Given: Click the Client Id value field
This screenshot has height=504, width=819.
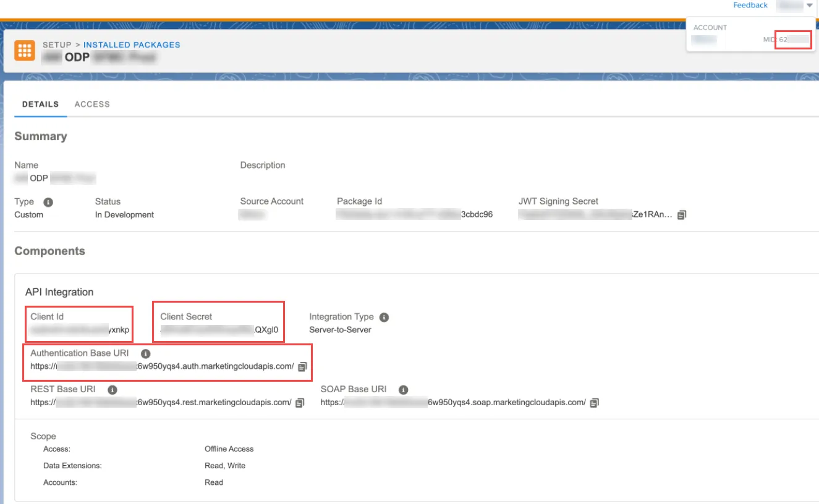Looking at the screenshot, I should tap(80, 330).
